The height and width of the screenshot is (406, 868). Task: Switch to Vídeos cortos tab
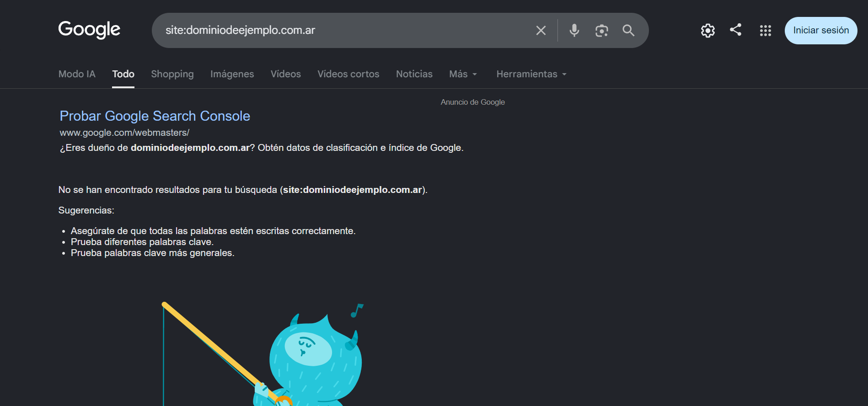click(348, 74)
